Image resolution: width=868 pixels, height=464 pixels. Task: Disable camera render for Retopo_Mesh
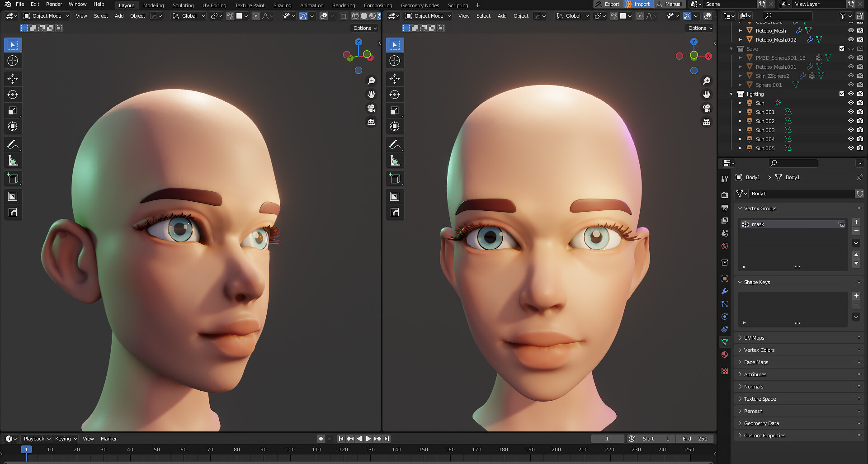pos(859,30)
